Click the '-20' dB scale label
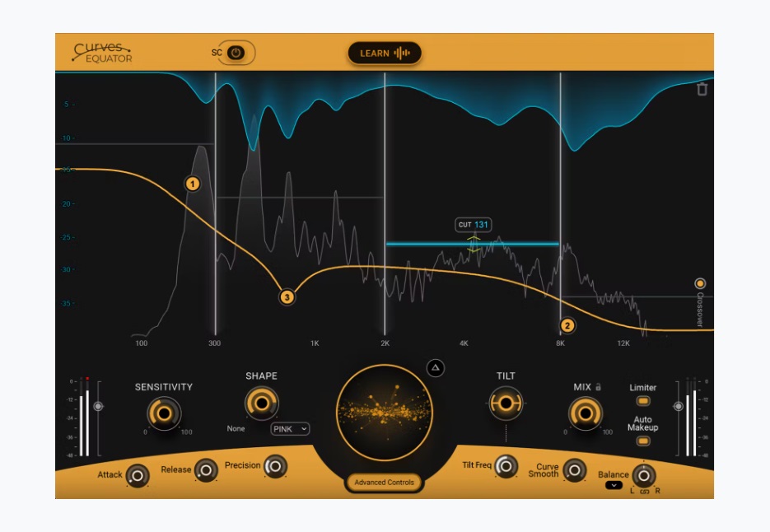This screenshot has width=770, height=532. (x=68, y=204)
